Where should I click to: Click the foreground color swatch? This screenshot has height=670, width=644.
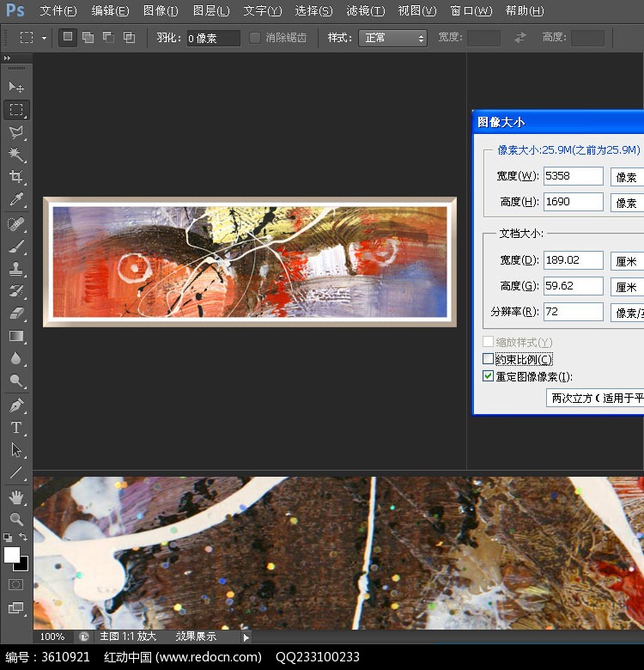[x=11, y=555]
